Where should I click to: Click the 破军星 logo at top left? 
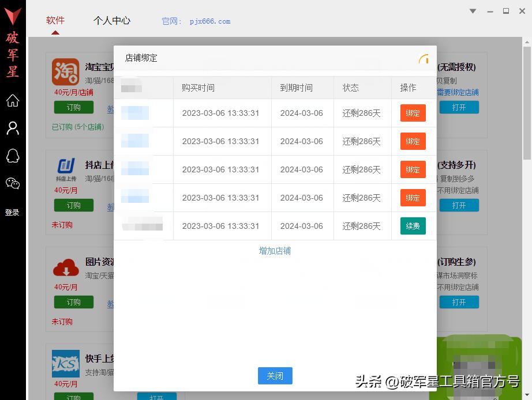[13, 40]
